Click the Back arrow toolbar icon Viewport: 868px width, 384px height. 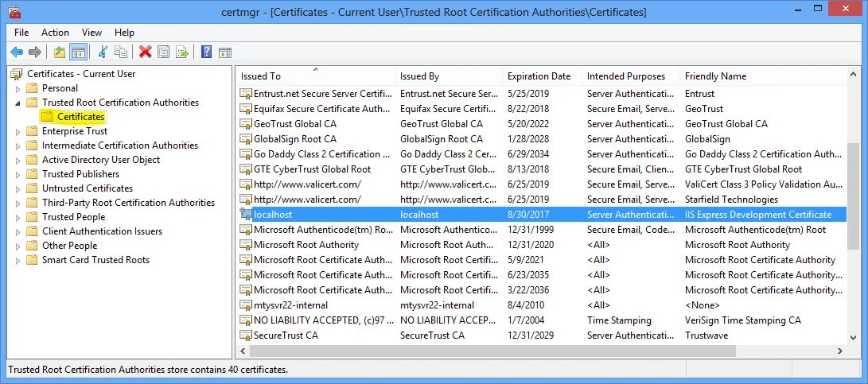[17, 52]
